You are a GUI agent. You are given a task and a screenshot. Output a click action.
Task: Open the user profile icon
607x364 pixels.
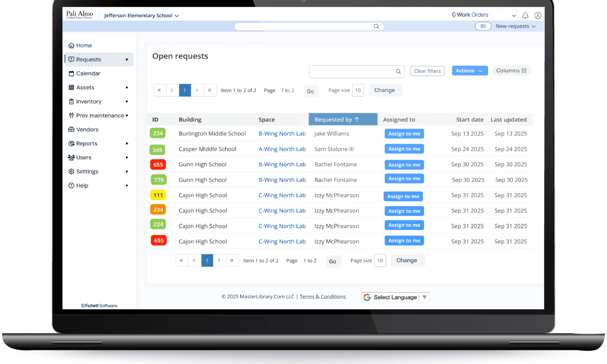tap(538, 16)
